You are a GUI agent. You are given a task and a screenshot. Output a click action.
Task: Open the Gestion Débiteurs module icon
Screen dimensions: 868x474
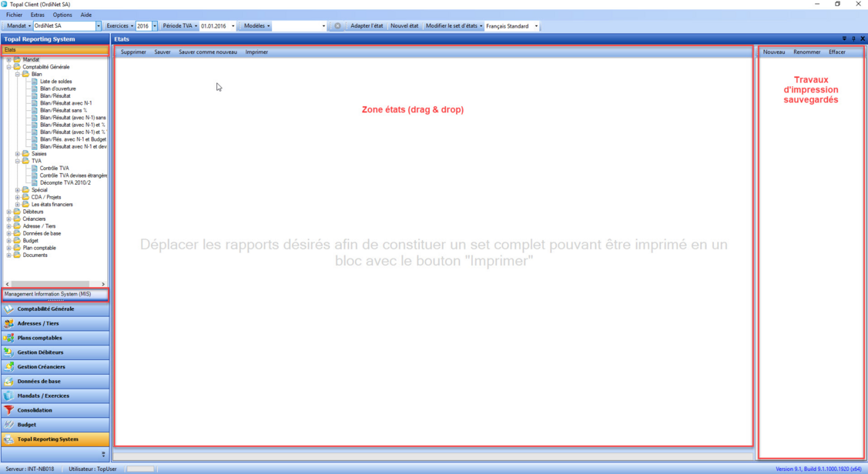9,352
